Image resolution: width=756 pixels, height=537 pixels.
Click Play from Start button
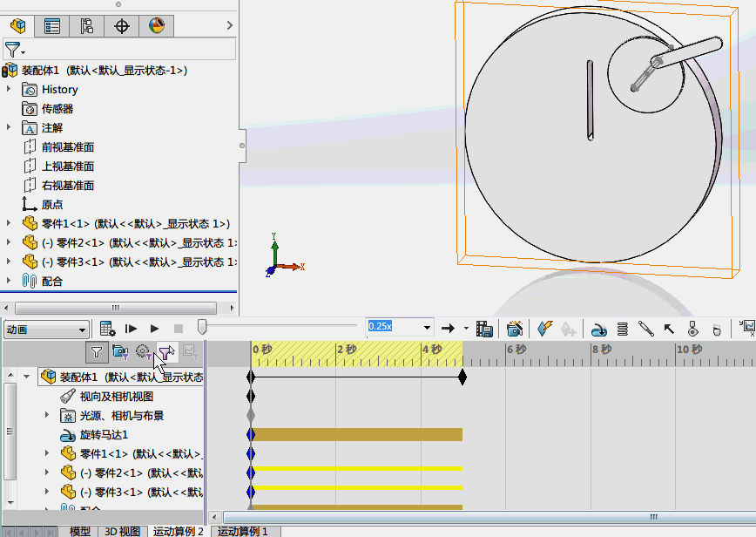131,329
